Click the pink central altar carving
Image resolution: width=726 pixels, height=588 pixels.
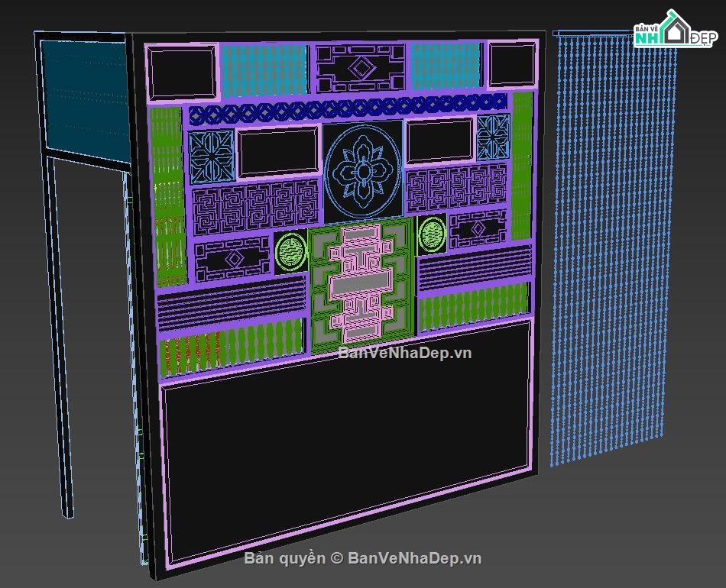tap(361, 283)
